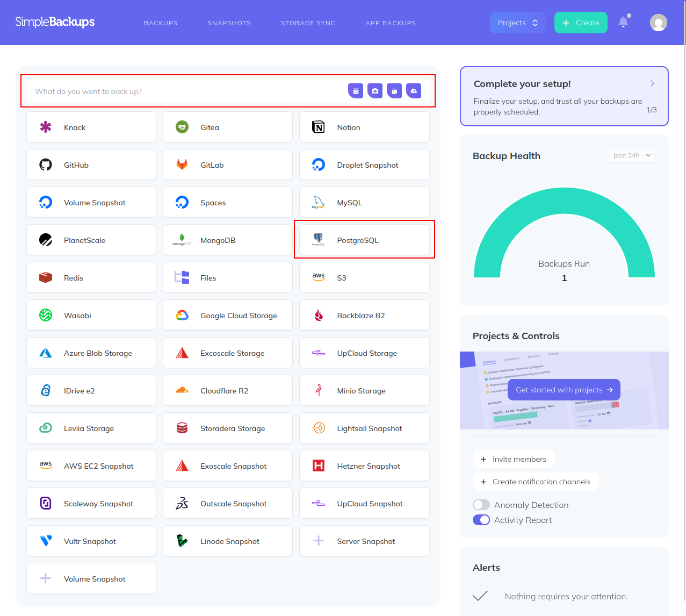Expand the Complete your setup chevron

point(652,83)
